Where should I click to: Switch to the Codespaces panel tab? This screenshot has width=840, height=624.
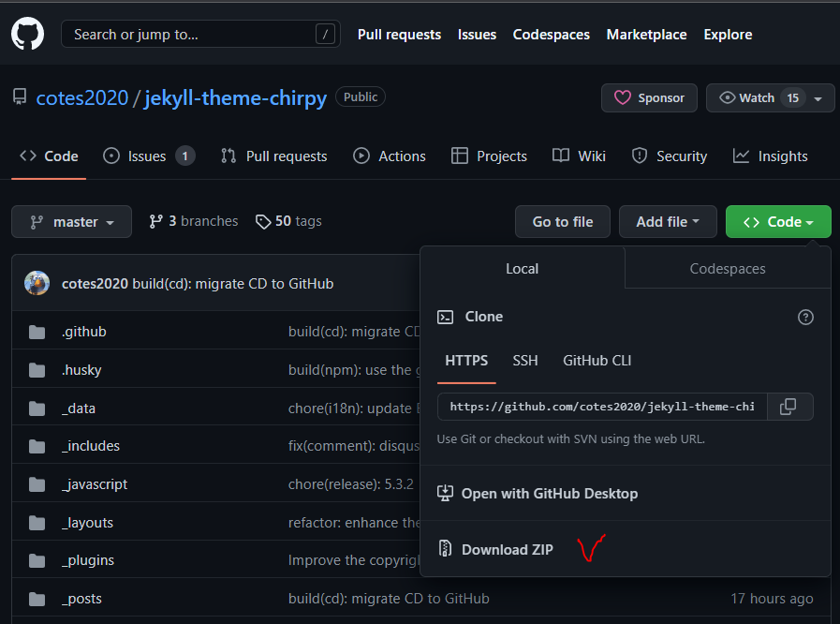click(x=728, y=268)
